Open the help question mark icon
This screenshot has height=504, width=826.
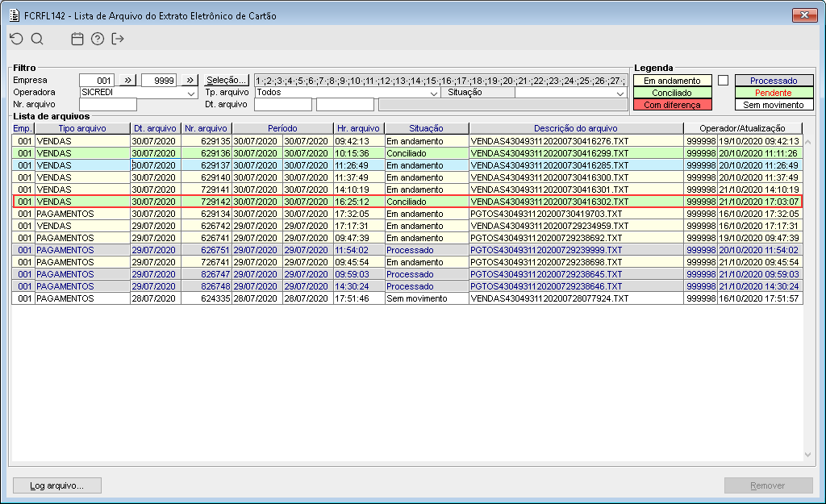coord(98,39)
